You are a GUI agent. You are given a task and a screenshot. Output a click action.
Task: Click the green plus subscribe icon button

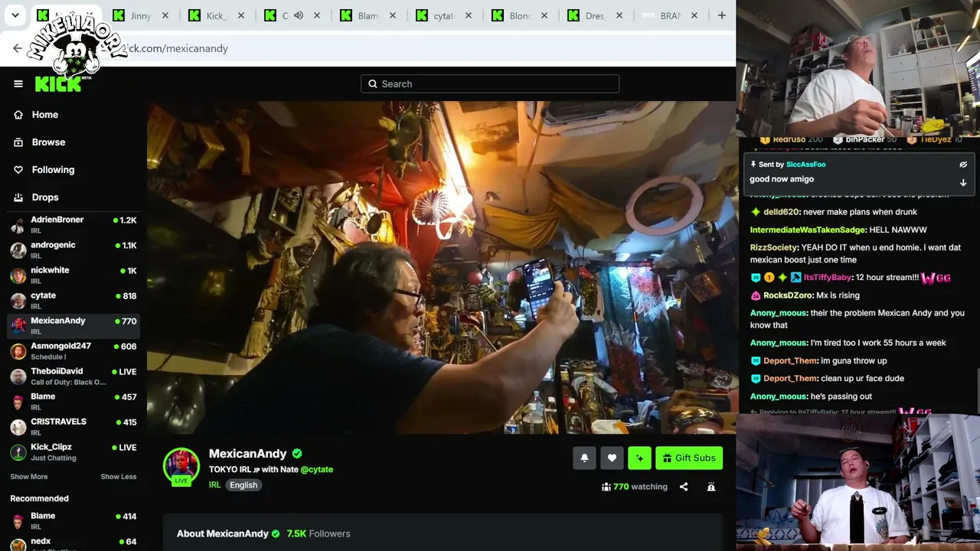pyautogui.click(x=639, y=458)
